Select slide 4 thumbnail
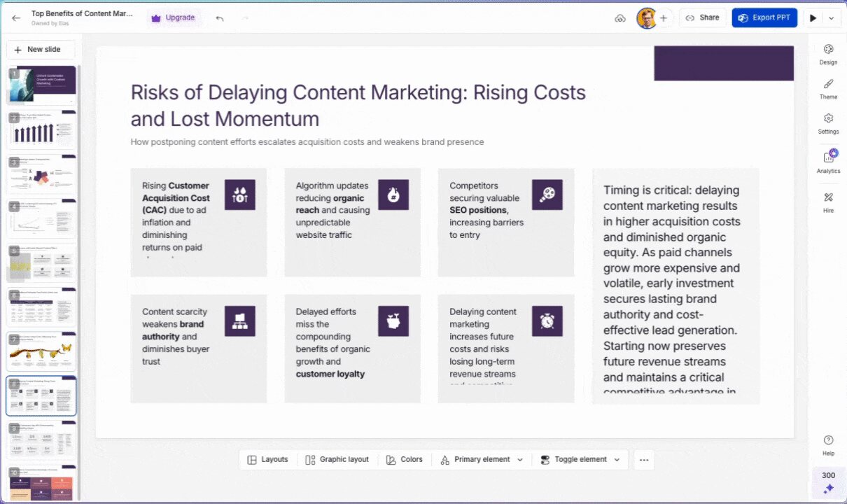Screen dimensions: 847x504 42,218
